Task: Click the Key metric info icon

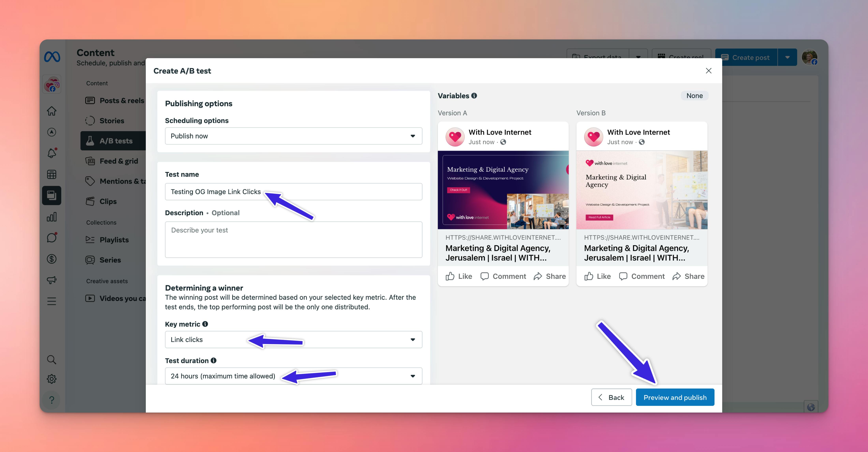Action: pyautogui.click(x=205, y=324)
